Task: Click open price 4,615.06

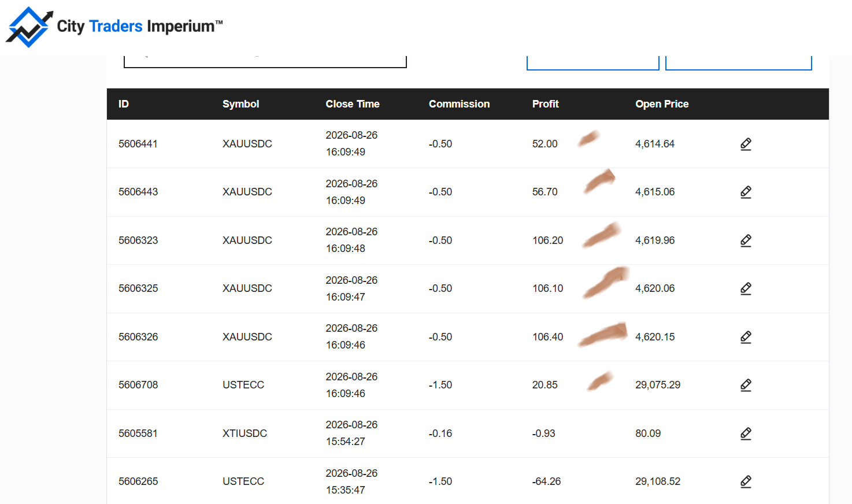Action: coord(655,192)
